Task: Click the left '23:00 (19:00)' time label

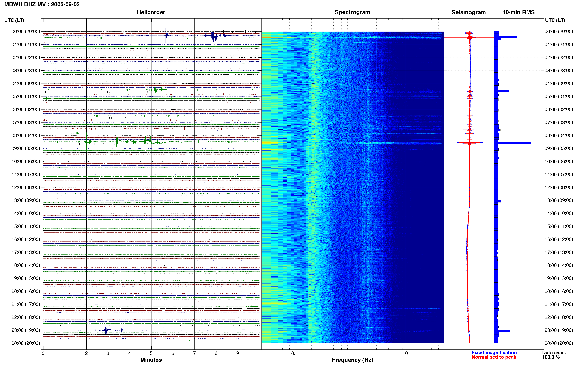Action: [26, 330]
